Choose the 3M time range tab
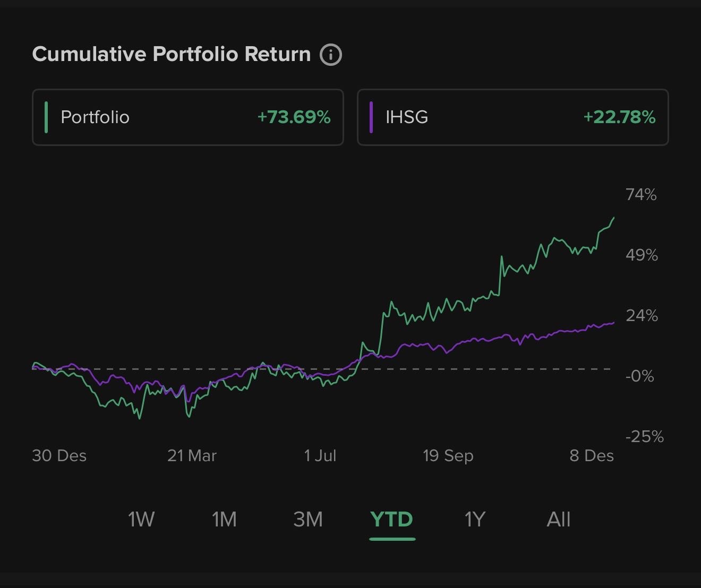 pos(308,519)
